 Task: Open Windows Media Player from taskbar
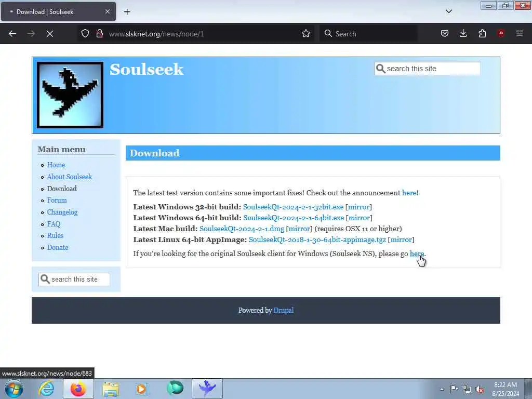pos(142,389)
